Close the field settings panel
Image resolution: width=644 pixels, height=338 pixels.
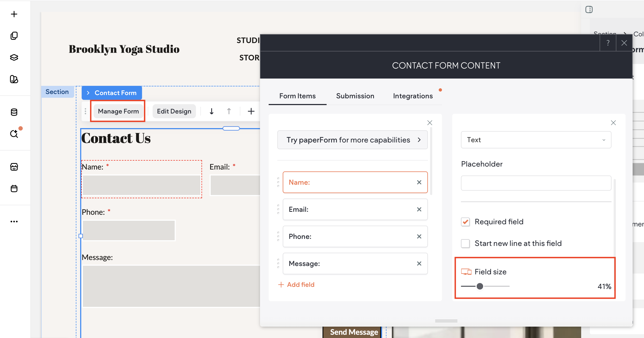(613, 123)
